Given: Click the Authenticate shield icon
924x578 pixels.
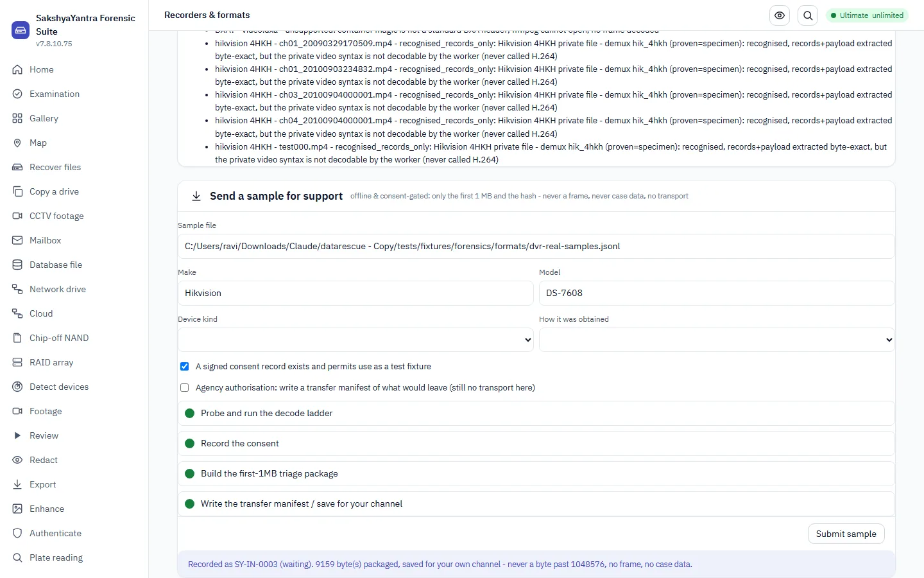Looking at the screenshot, I should [x=17, y=533].
